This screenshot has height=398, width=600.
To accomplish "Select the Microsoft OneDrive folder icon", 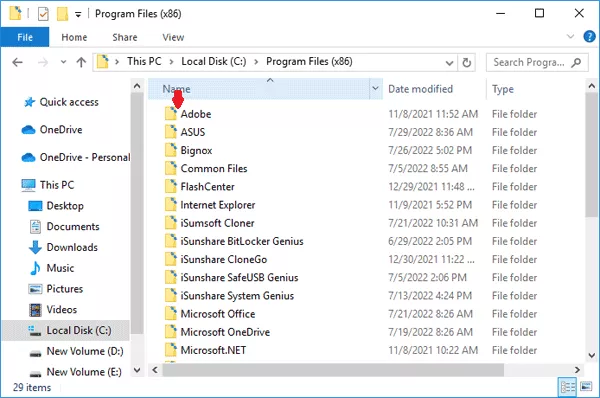I will tap(171, 332).
